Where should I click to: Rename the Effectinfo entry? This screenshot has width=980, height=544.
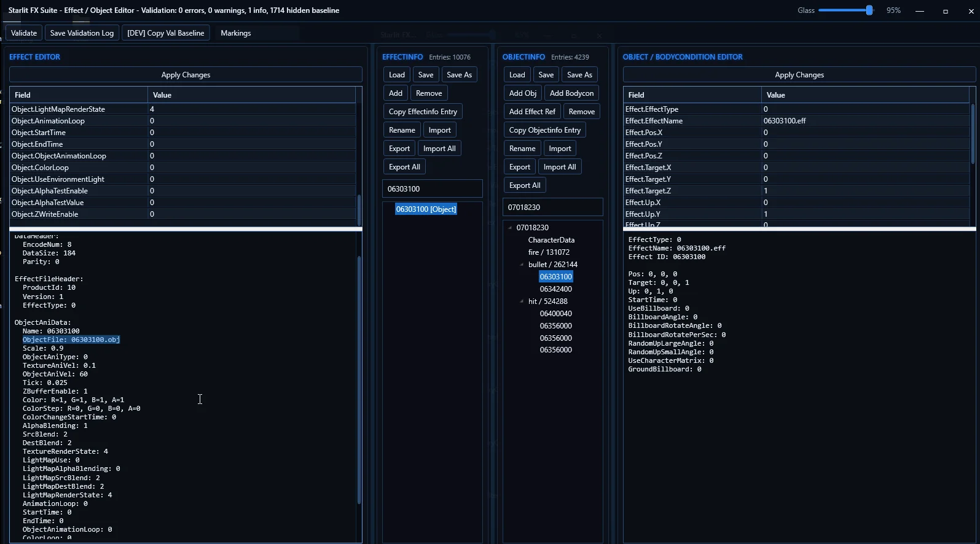click(402, 130)
